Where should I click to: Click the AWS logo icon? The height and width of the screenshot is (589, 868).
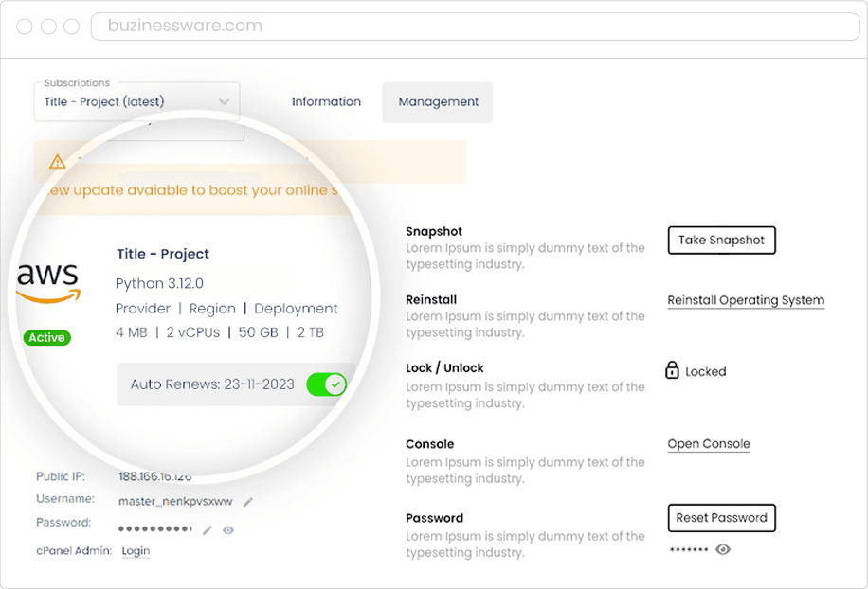pyautogui.click(x=48, y=282)
